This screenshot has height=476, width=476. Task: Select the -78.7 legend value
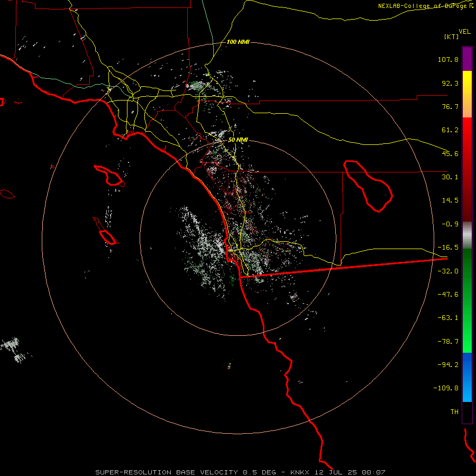tap(448, 342)
